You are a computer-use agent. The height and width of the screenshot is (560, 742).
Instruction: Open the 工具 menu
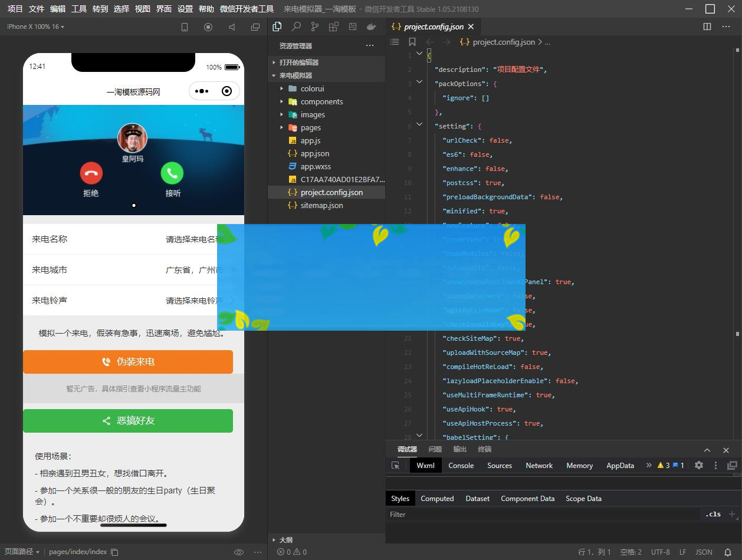pos(78,9)
